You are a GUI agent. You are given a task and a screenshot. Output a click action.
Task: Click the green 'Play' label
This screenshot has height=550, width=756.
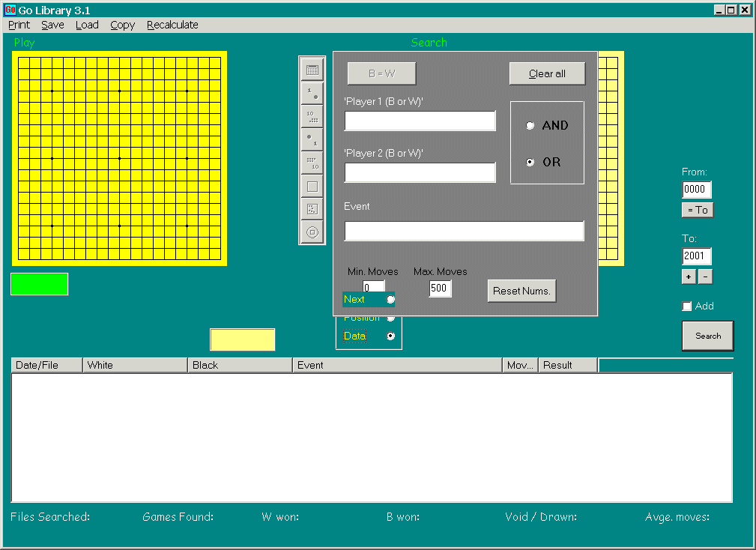(x=24, y=43)
